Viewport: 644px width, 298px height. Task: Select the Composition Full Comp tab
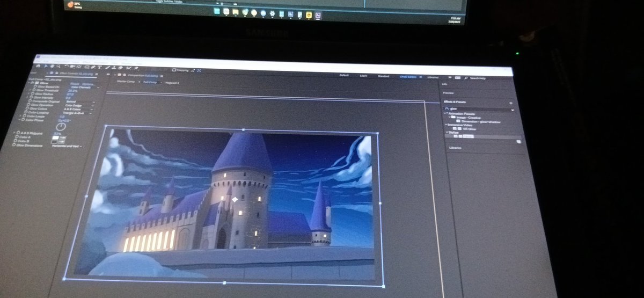[143, 76]
